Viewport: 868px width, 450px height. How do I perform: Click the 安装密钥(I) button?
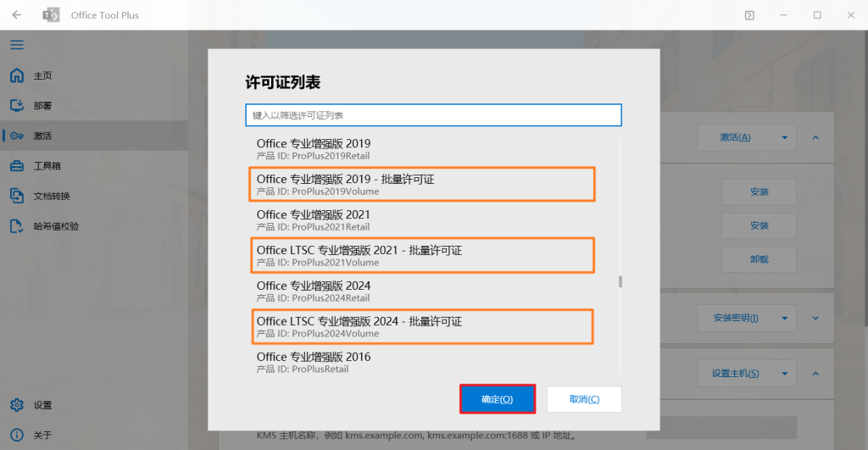click(735, 319)
